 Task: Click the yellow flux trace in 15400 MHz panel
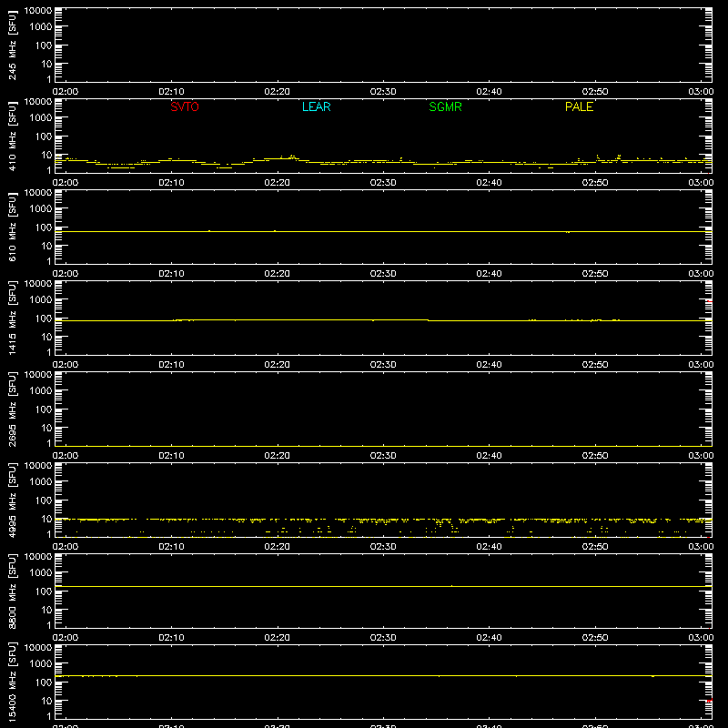pyautogui.click(x=383, y=675)
